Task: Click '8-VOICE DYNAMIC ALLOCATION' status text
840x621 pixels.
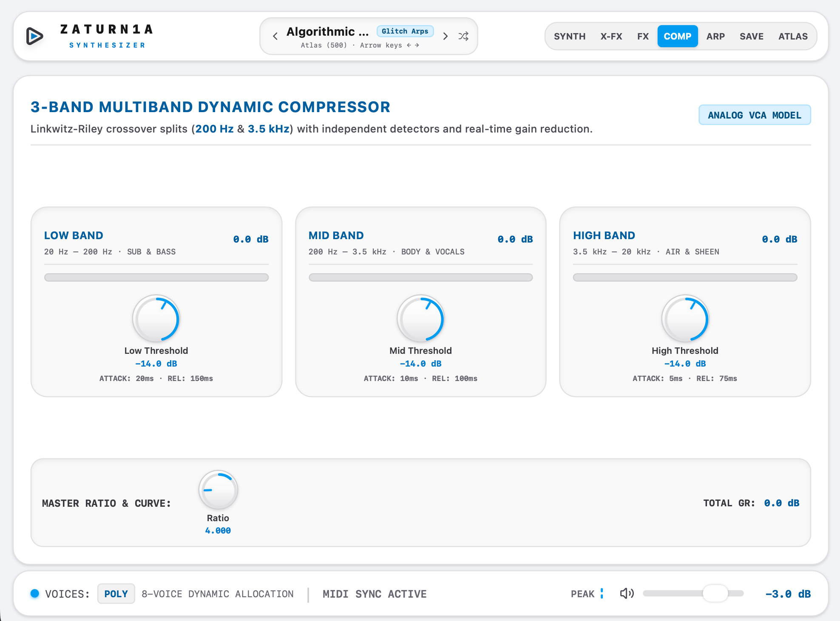Action: [x=218, y=594]
